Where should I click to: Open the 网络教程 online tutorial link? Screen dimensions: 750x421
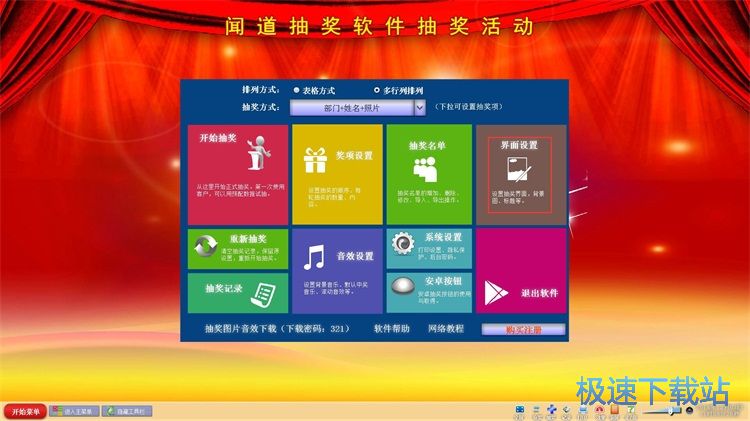pos(446,329)
